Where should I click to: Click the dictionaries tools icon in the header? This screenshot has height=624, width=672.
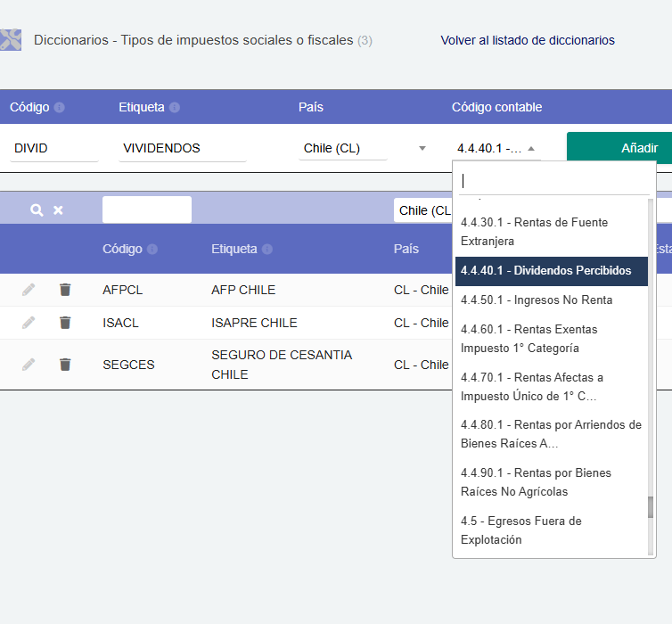[11, 40]
